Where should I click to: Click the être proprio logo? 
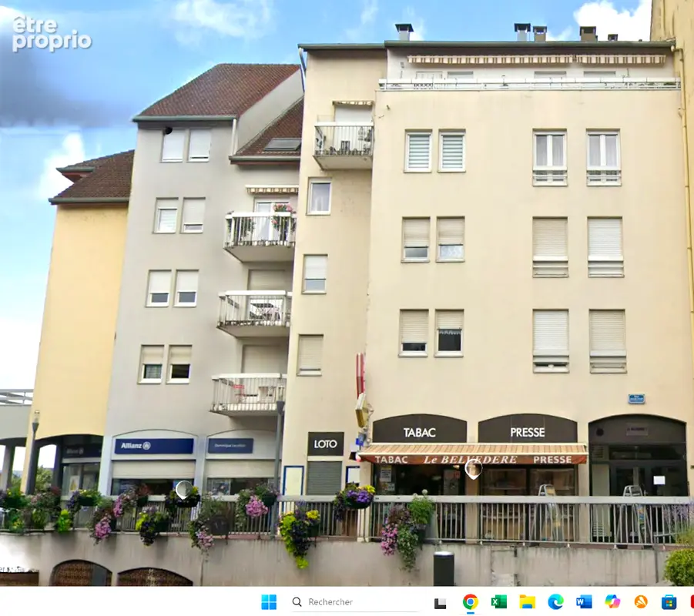(52, 34)
